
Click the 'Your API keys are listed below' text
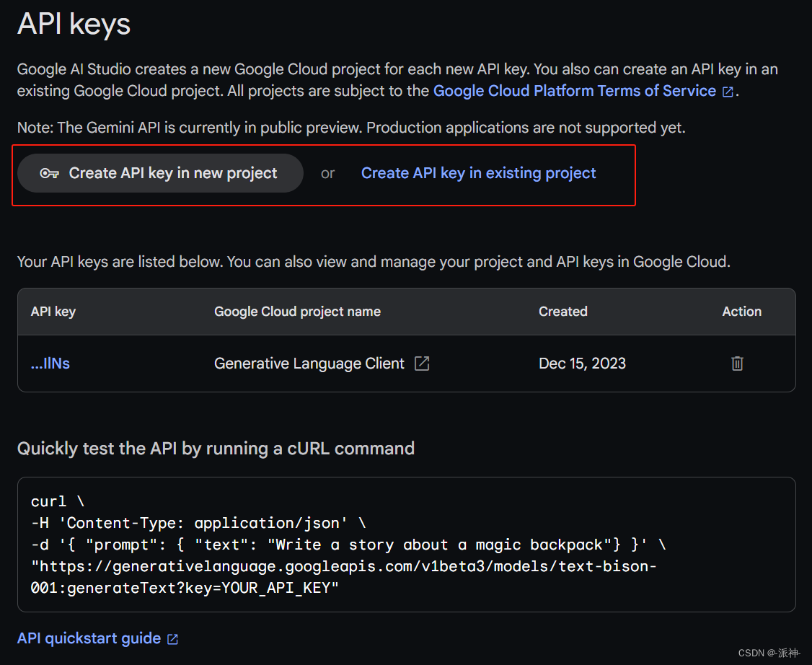(374, 262)
